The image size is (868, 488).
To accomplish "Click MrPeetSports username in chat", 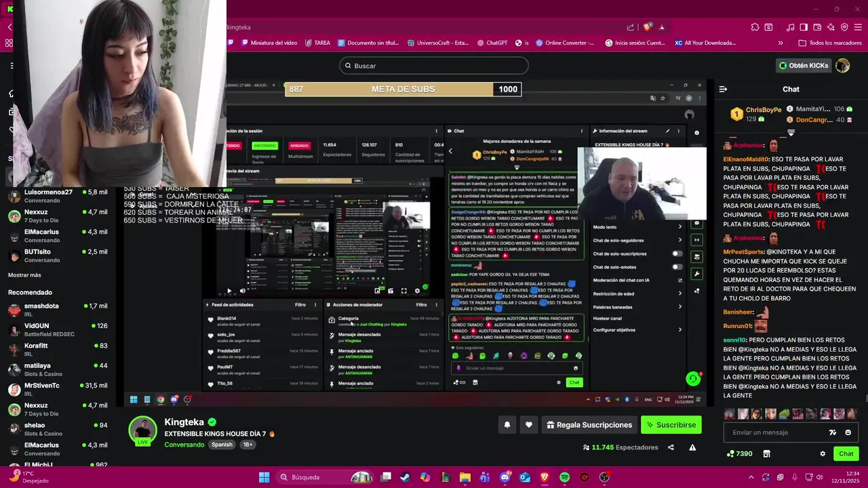I will 743,251.
